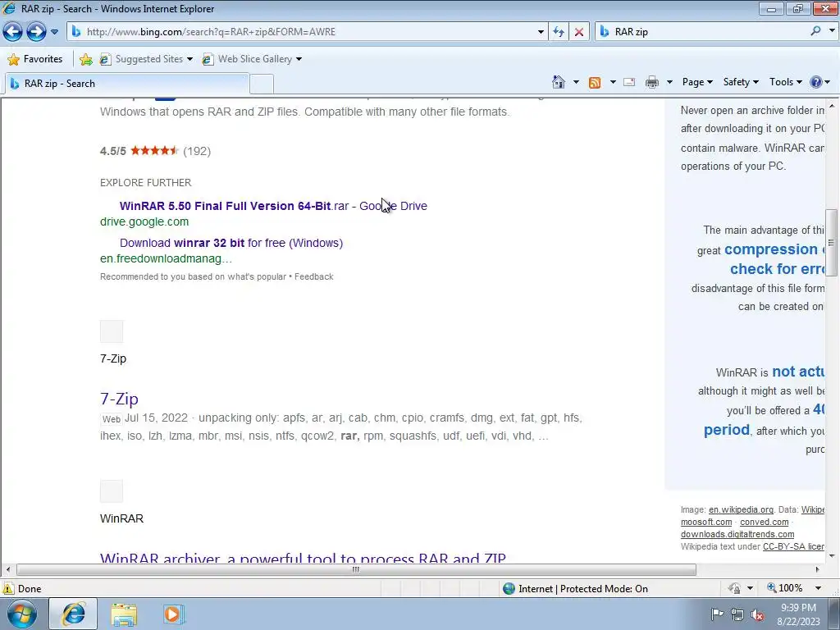Expand the zoom level dropdown arrow
This screenshot has height=630, width=840.
(818, 588)
